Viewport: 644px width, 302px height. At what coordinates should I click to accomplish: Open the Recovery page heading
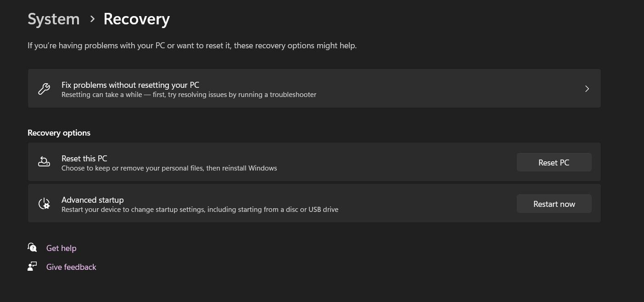[x=136, y=19]
